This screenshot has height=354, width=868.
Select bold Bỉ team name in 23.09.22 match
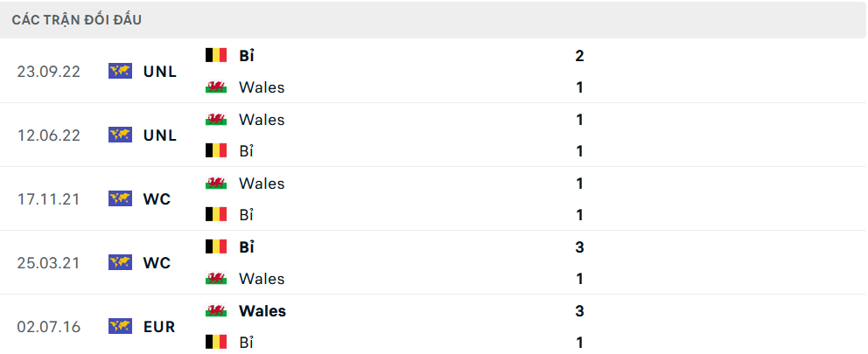point(247,55)
